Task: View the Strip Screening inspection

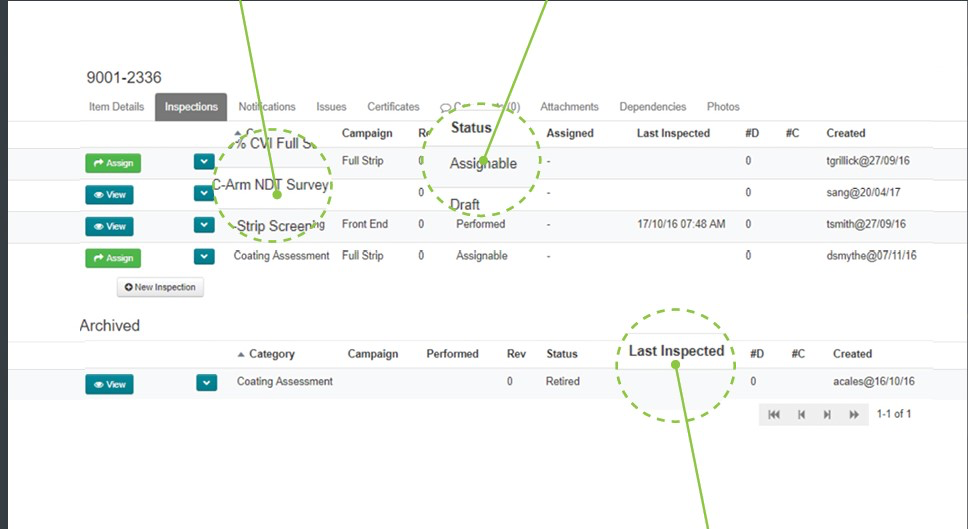Action: (109, 227)
